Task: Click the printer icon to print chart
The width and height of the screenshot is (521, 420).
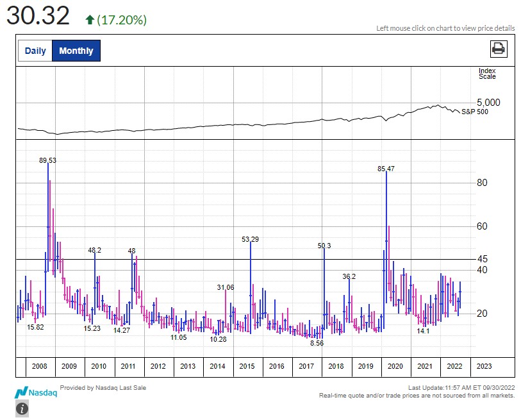Action: [498, 49]
